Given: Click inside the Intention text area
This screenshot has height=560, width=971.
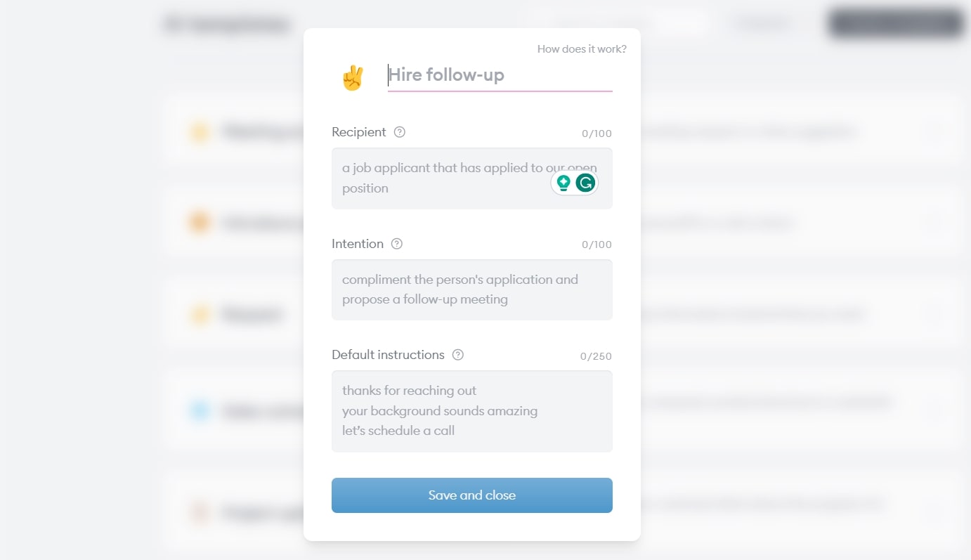Looking at the screenshot, I should [x=471, y=289].
